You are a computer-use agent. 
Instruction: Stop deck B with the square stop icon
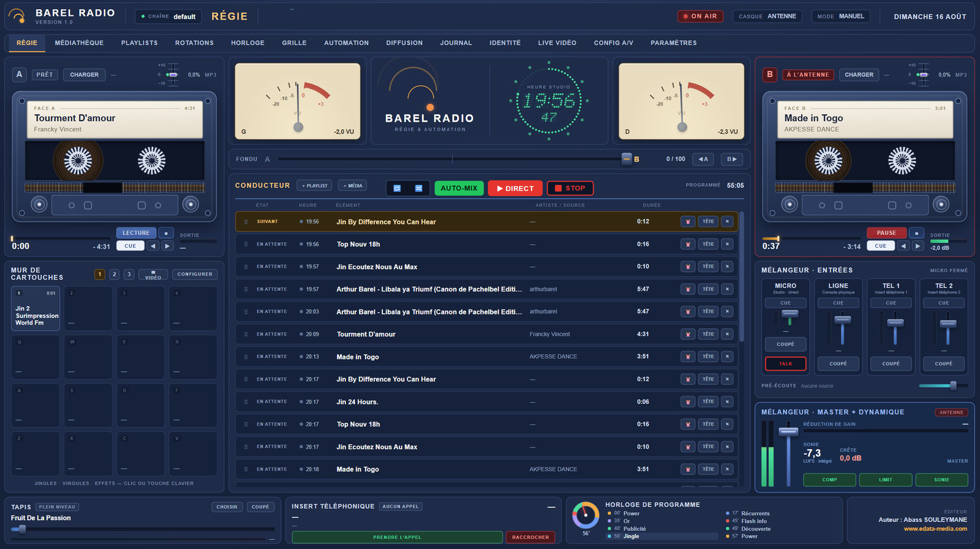[x=916, y=233]
